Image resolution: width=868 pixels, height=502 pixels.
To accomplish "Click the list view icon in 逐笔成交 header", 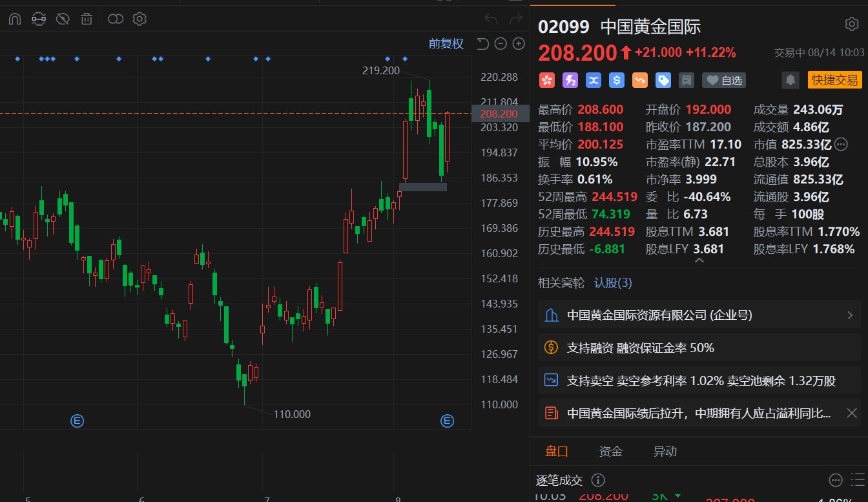I will pyautogui.click(x=858, y=480).
